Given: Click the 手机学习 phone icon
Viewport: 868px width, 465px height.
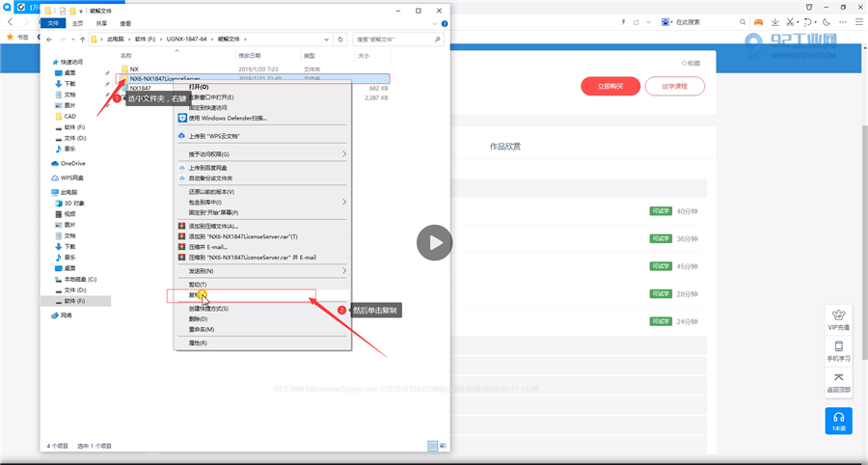Looking at the screenshot, I should pos(839,346).
